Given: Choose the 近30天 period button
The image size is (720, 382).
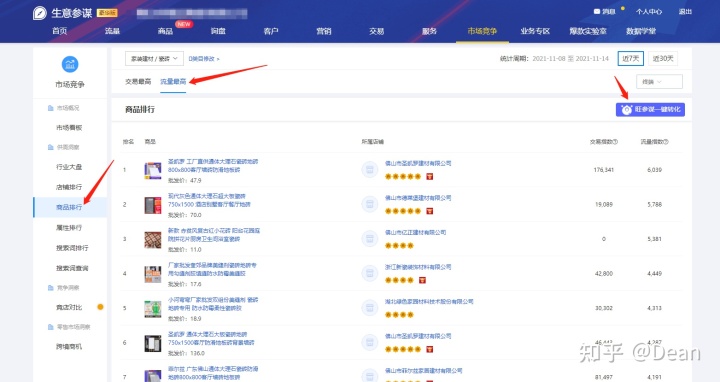Looking at the screenshot, I should 663,59.
